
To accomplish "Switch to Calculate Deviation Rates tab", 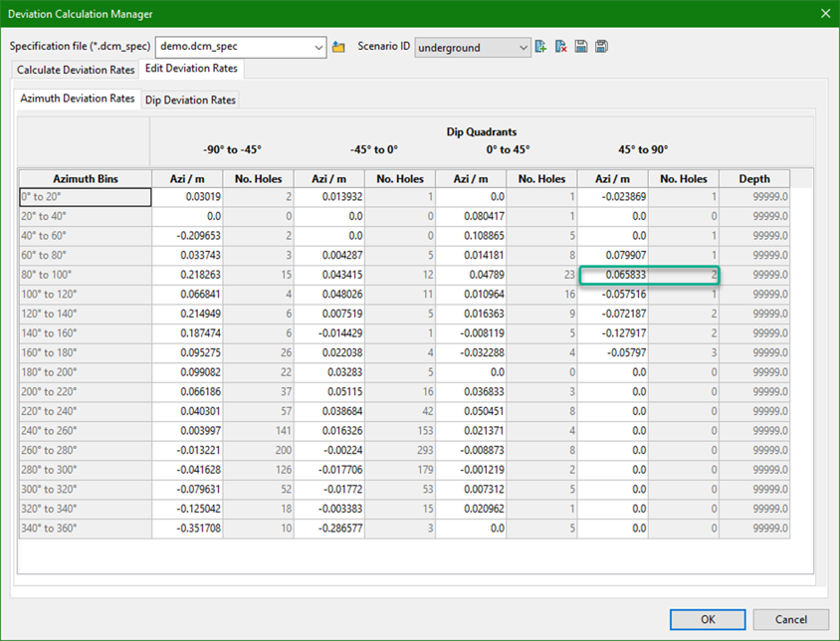I will (76, 70).
